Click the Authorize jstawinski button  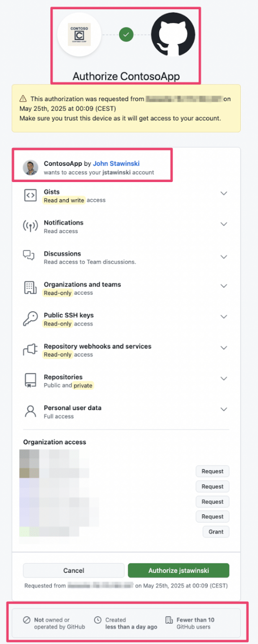pyautogui.click(x=178, y=570)
